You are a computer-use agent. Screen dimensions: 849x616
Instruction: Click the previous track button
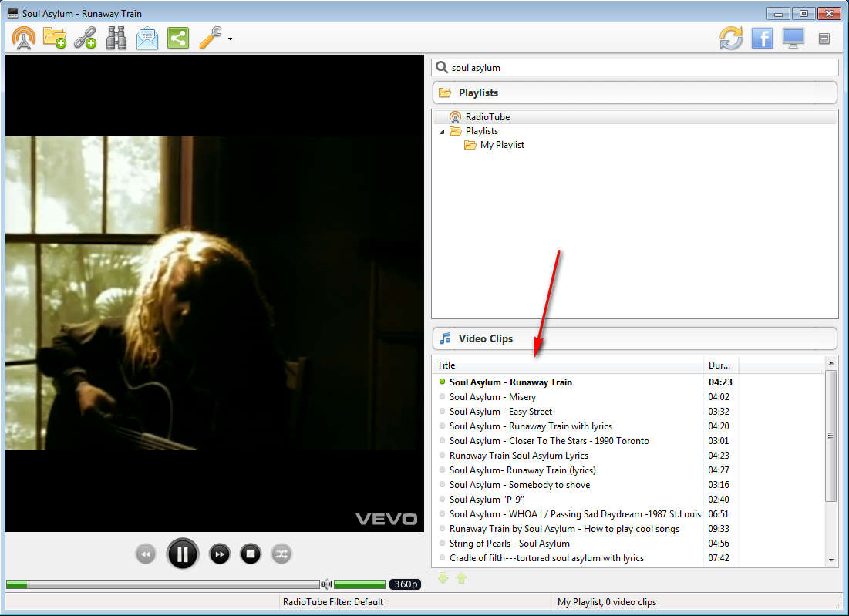(x=145, y=554)
